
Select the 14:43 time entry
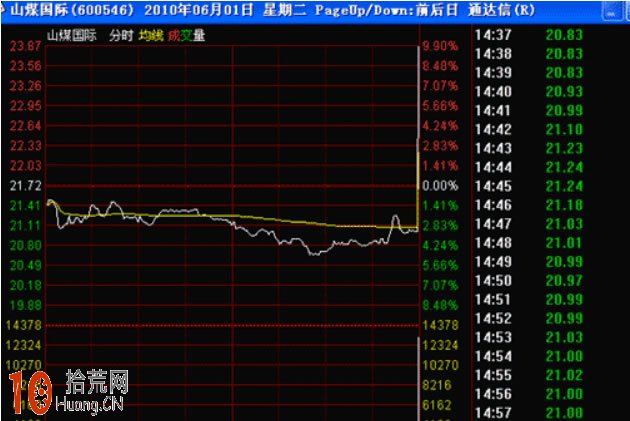[x=493, y=148]
